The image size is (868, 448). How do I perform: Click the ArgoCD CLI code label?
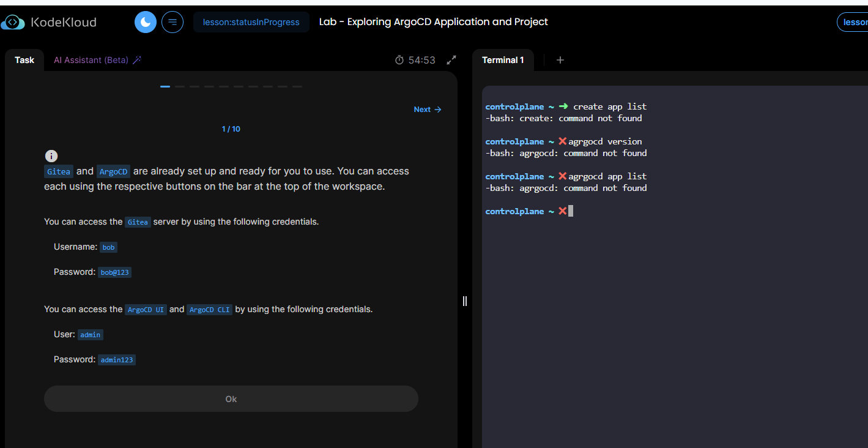click(x=210, y=310)
